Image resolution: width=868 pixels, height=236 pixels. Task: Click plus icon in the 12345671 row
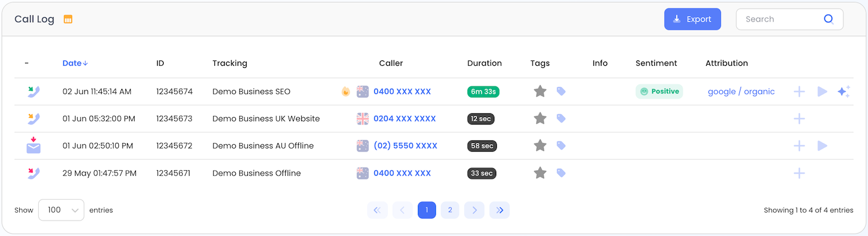(799, 173)
